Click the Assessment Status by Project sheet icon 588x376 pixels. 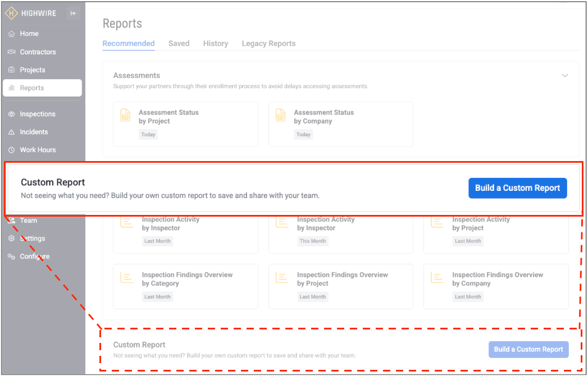(x=125, y=115)
